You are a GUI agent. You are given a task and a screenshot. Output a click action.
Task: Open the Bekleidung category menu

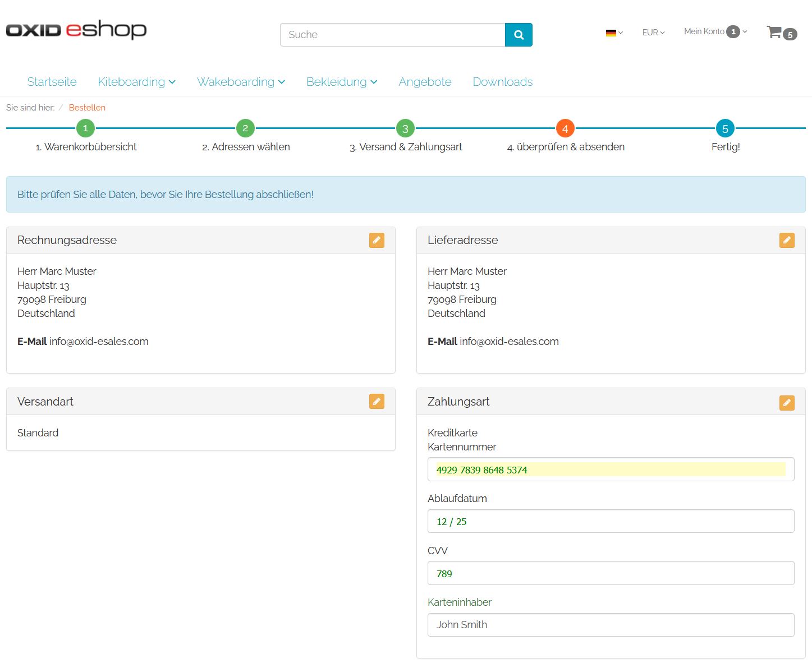pos(341,82)
